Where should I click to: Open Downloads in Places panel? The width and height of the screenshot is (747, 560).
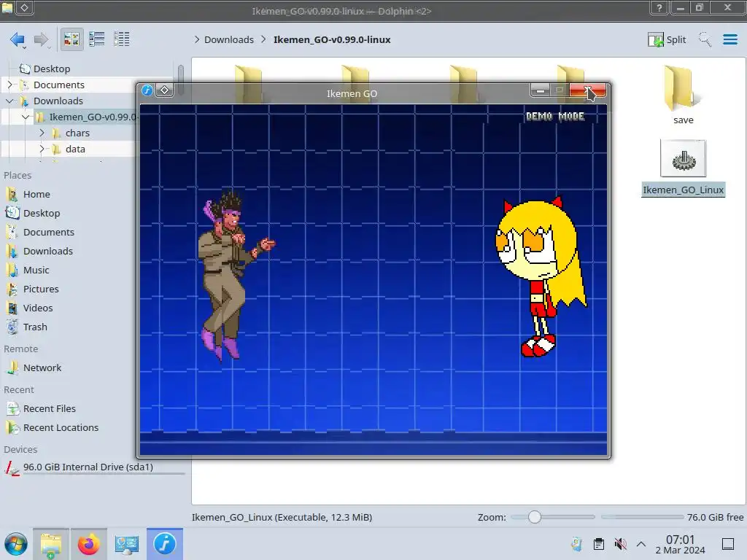click(47, 251)
